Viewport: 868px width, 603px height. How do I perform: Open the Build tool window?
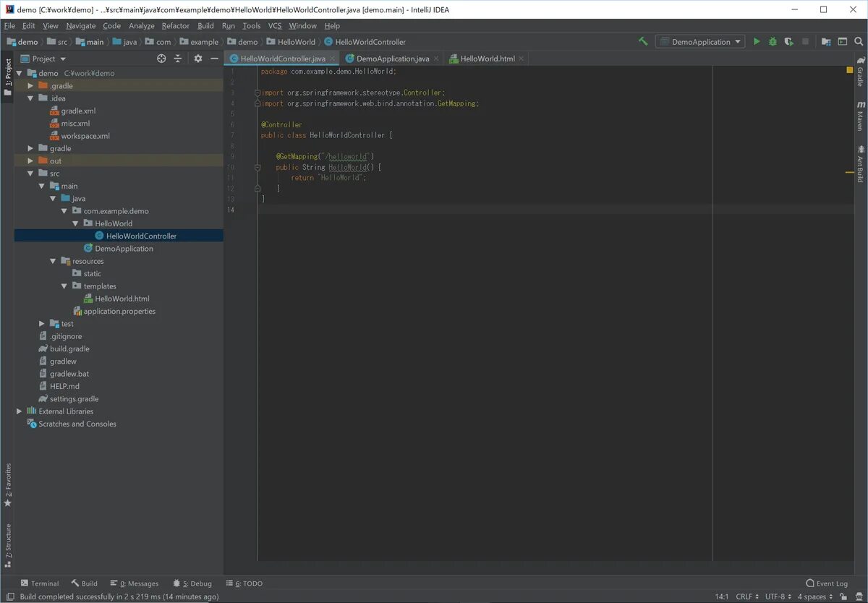tap(84, 583)
